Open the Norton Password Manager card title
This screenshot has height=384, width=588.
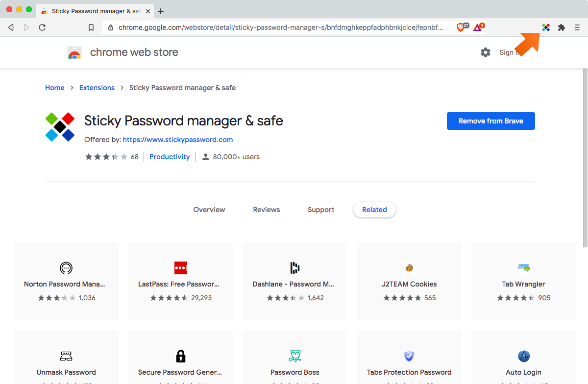pos(65,284)
